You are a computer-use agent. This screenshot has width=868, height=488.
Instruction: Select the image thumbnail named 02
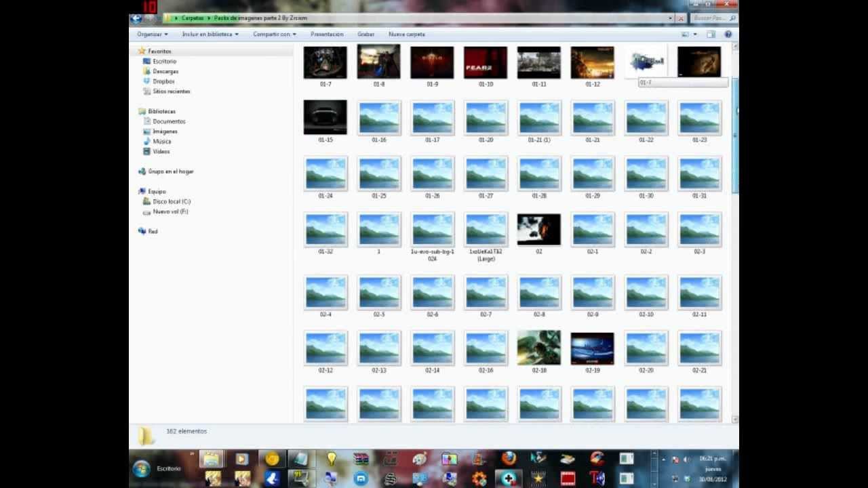(539, 230)
